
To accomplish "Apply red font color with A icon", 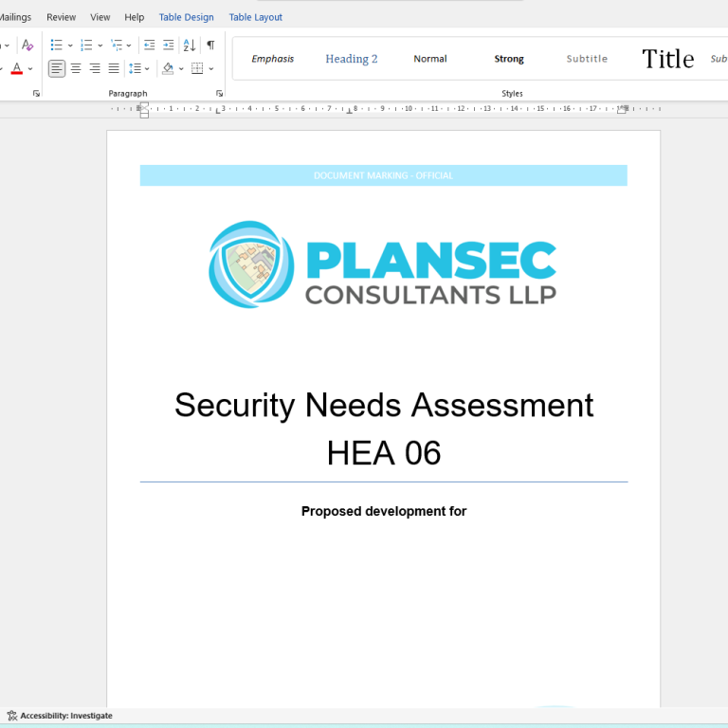I will click(x=17, y=68).
